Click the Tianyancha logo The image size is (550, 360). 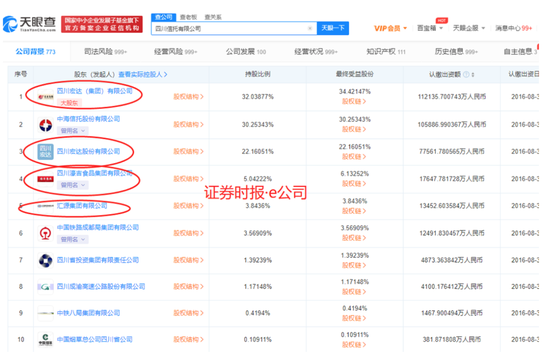[29, 24]
